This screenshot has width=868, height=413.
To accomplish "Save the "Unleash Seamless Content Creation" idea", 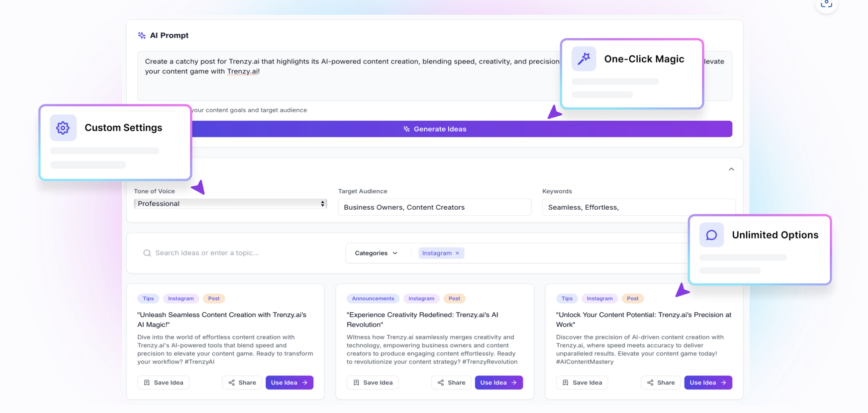I will (163, 383).
